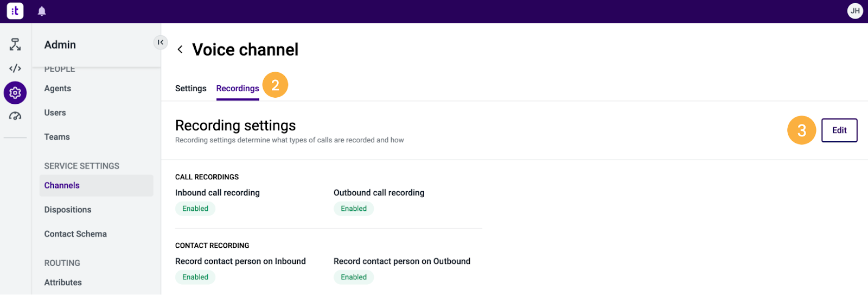The width and height of the screenshot is (868, 295).
Task: Go back using the Voice channel arrow
Action: (180, 49)
